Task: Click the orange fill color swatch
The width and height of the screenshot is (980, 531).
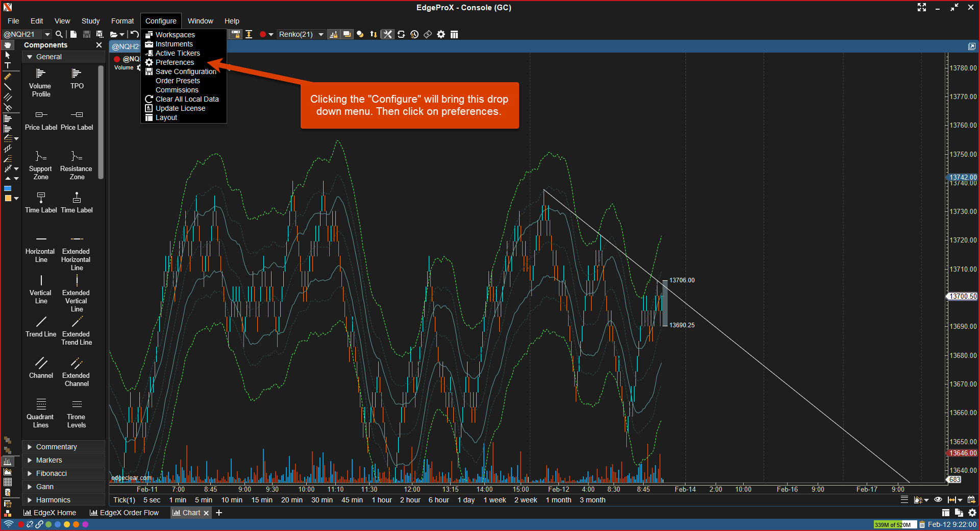Action: (8, 198)
